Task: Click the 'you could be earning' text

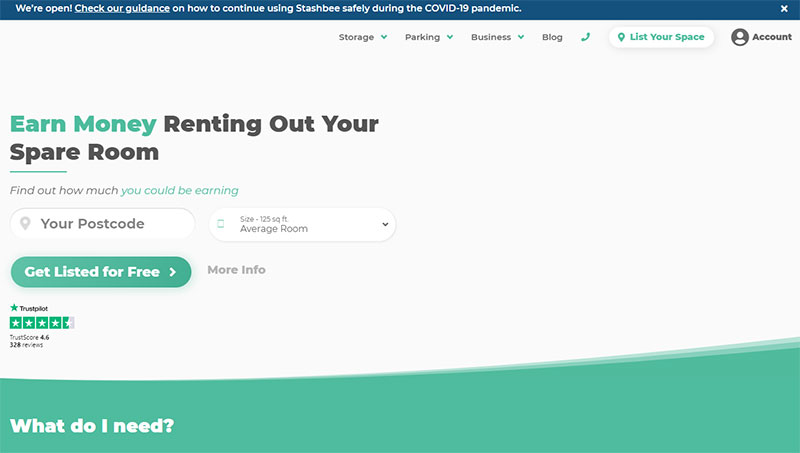Action: coord(180,191)
